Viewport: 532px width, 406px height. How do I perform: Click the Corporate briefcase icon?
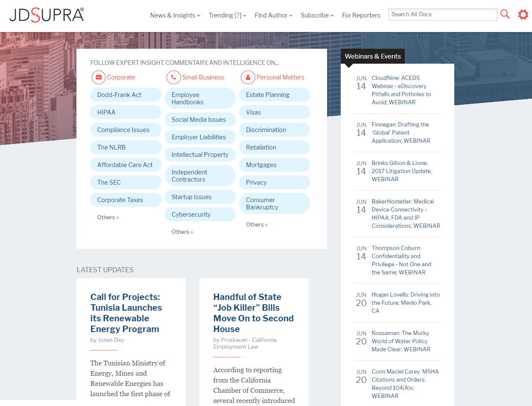99,77
